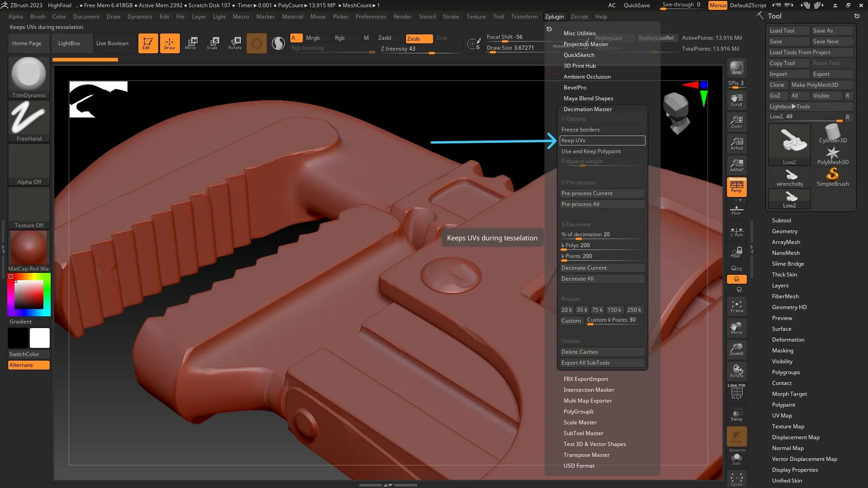Activate Draw mode button
The image size is (868, 488).
[170, 43]
